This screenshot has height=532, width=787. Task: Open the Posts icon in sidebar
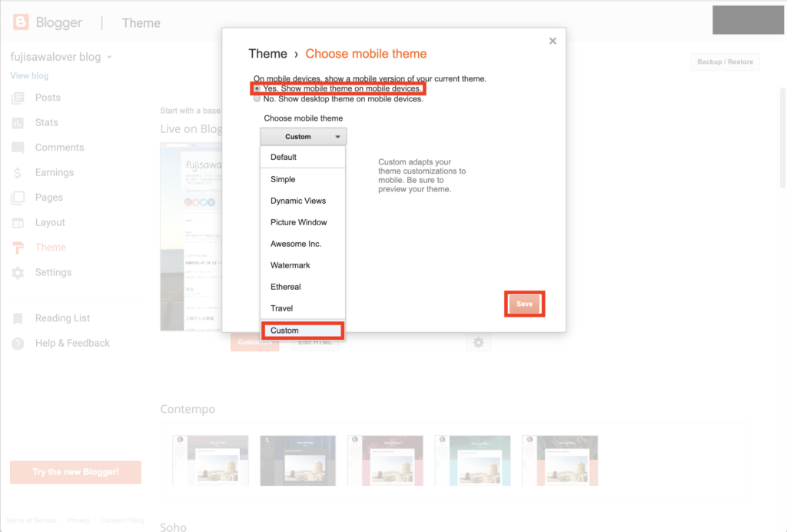[18, 98]
